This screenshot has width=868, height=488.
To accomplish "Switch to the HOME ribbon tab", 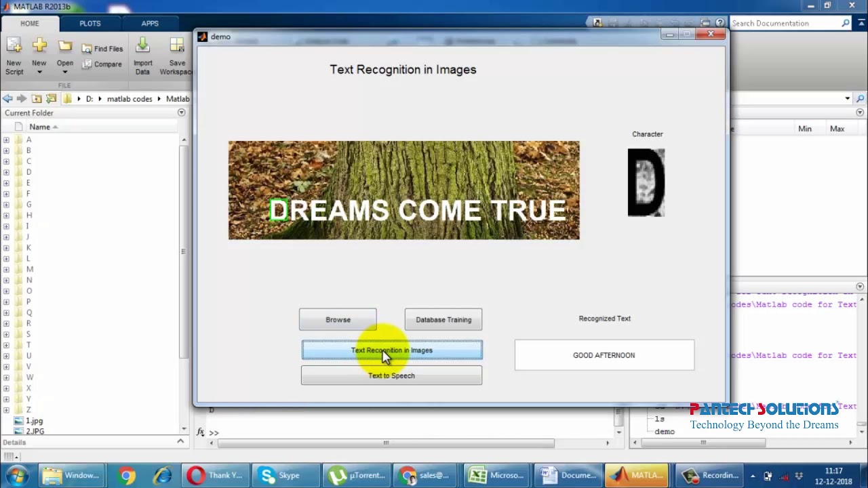I will click(x=30, y=23).
